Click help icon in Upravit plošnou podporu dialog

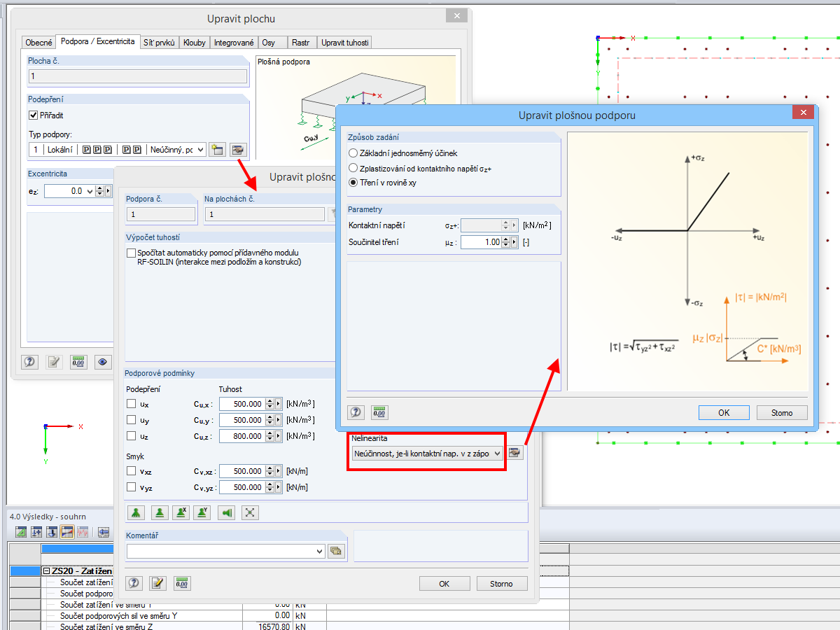click(x=356, y=412)
